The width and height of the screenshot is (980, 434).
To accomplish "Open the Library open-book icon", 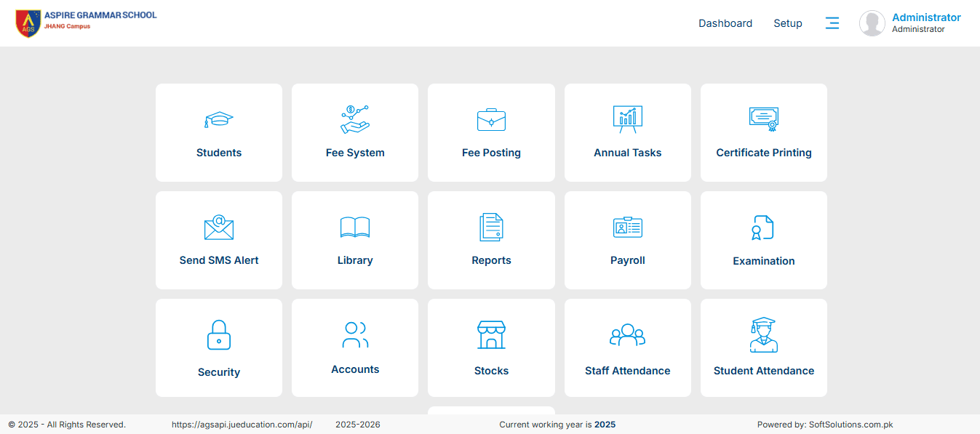I will [x=355, y=228].
